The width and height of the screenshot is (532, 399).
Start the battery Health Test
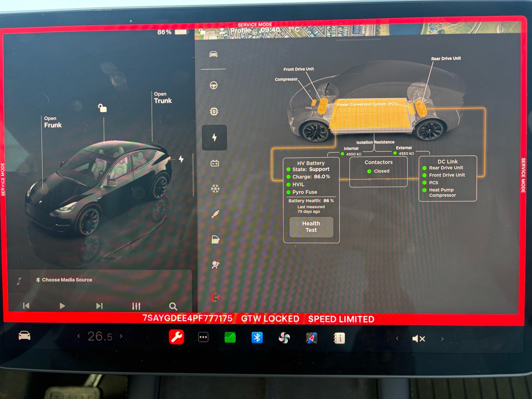click(x=311, y=227)
